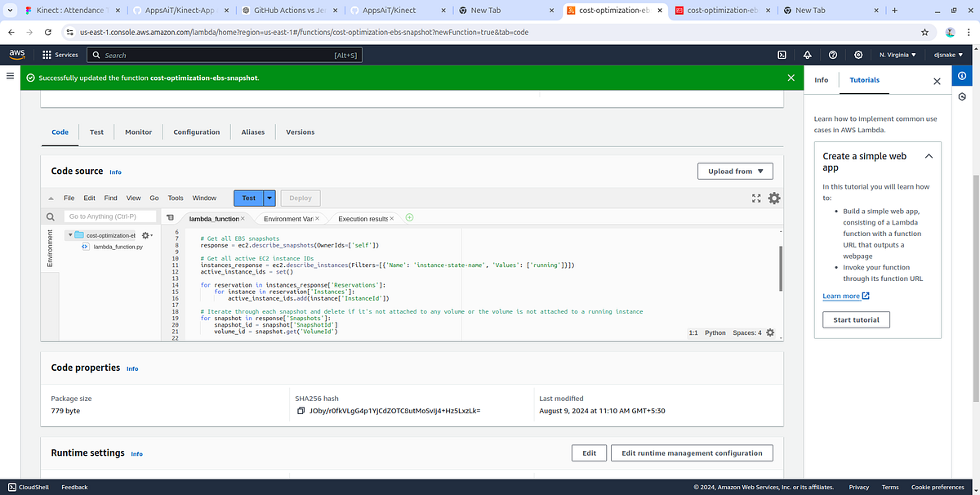Collapse the cost-optimization-eb folder
The image size is (980, 495).
[70, 234]
